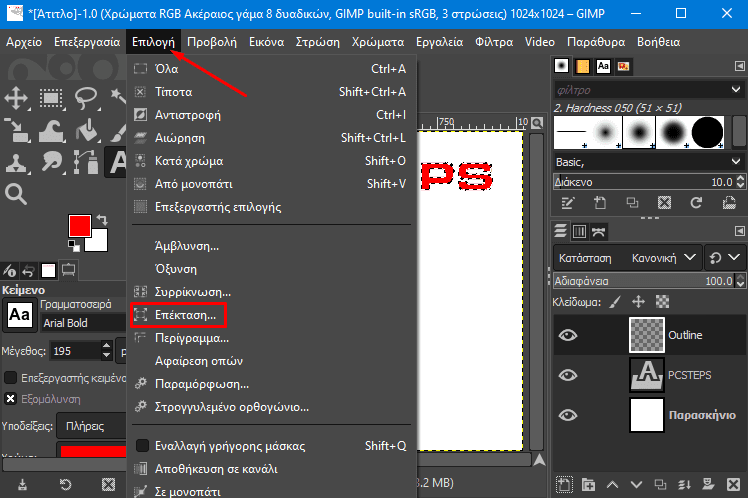Open the Υποδείξεις Πλήρεις dropdown

(92, 426)
